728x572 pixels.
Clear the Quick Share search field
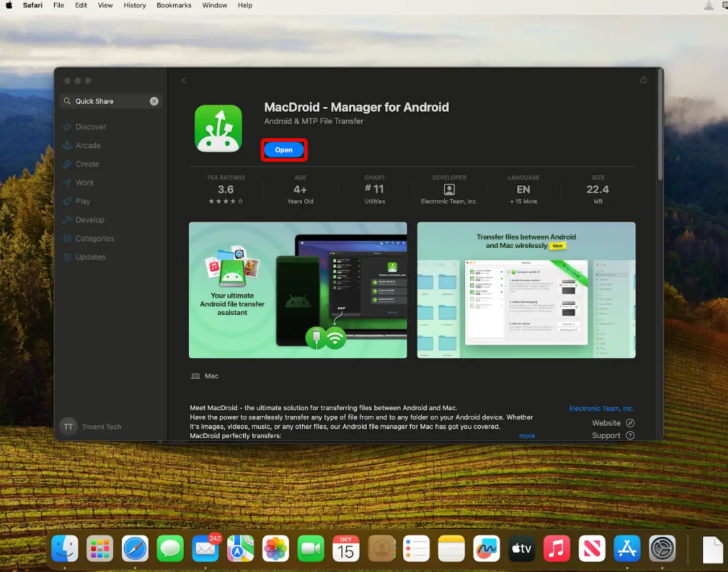[x=154, y=101]
